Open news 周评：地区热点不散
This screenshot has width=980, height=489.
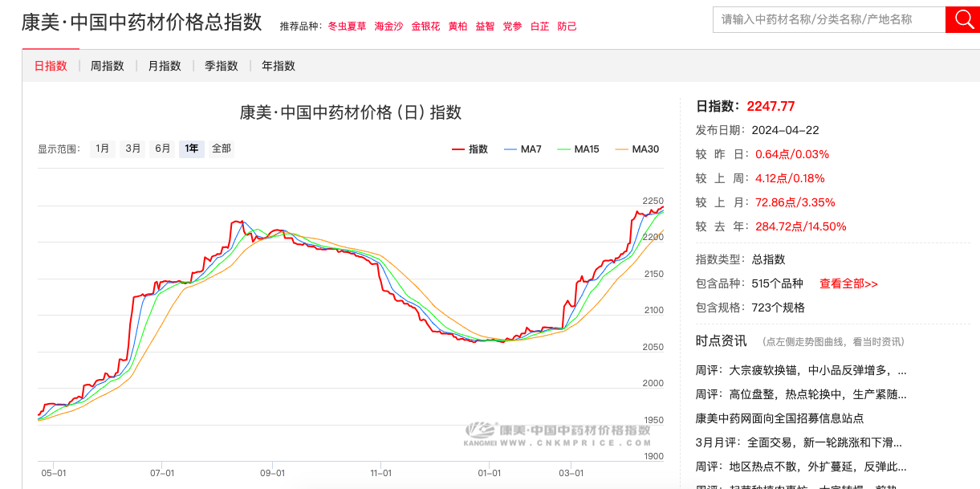[801, 467]
